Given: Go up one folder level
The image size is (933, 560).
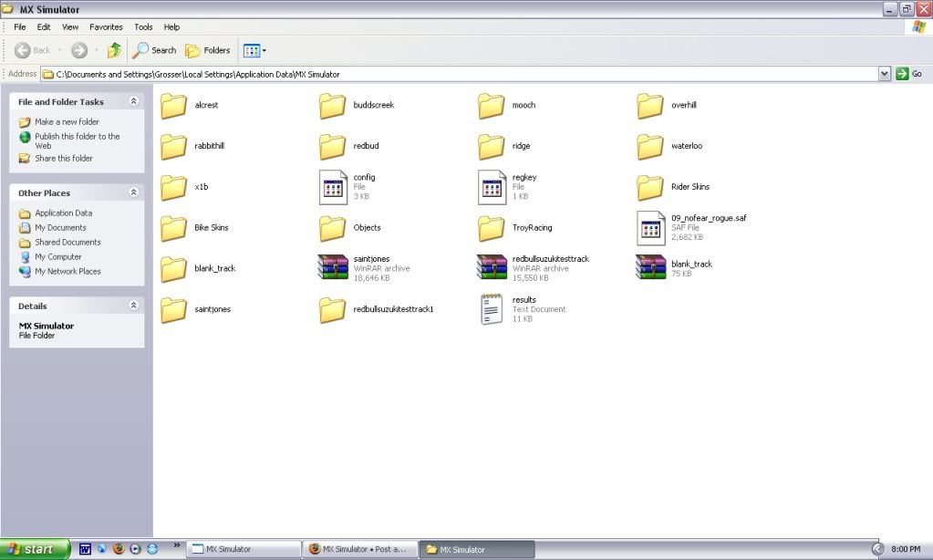Looking at the screenshot, I should [x=114, y=50].
